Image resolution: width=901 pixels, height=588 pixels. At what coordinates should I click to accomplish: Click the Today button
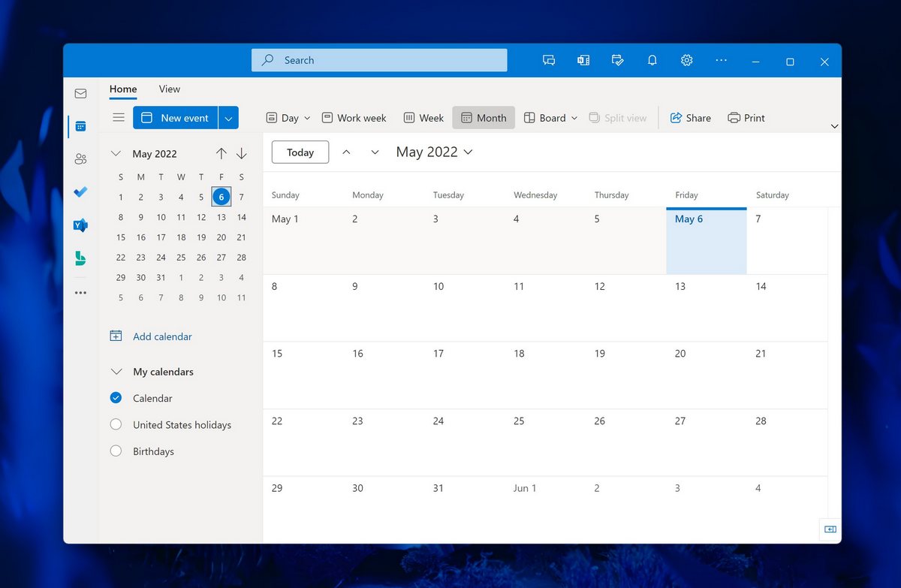pyautogui.click(x=300, y=152)
